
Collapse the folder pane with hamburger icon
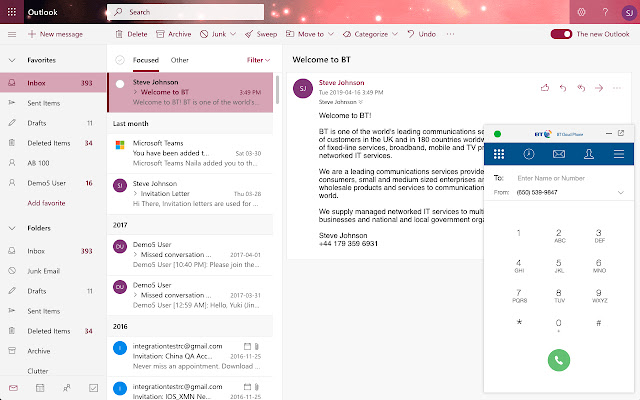coord(12,34)
